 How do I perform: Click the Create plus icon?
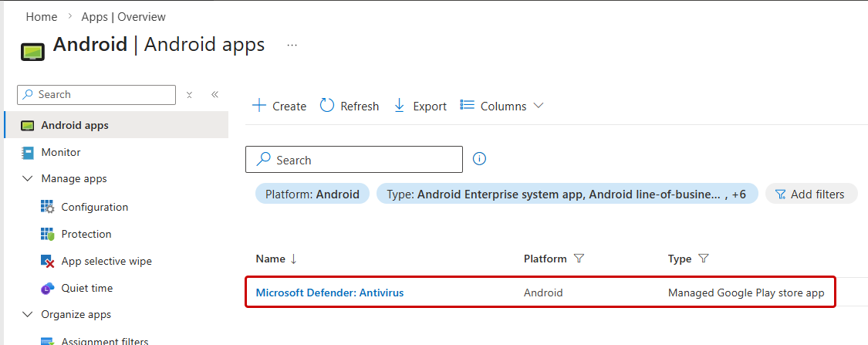[260, 106]
